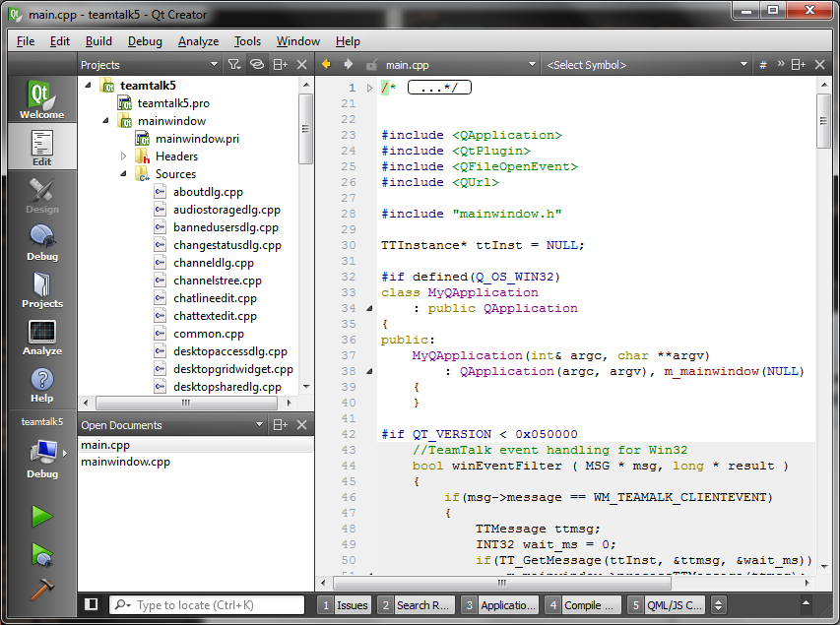
Task: Collapse the Sources folder
Action: tap(124, 174)
